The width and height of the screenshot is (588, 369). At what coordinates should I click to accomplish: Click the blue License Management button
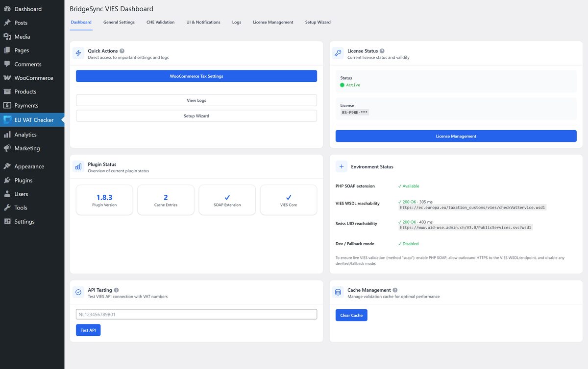(x=456, y=136)
